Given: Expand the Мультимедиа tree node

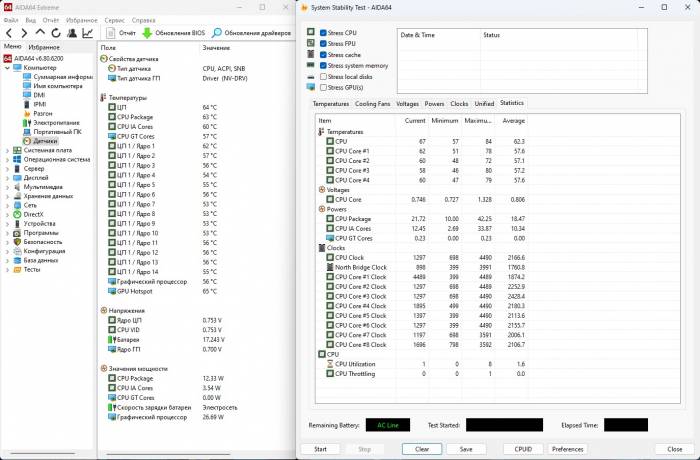Looking at the screenshot, I should coord(7,187).
